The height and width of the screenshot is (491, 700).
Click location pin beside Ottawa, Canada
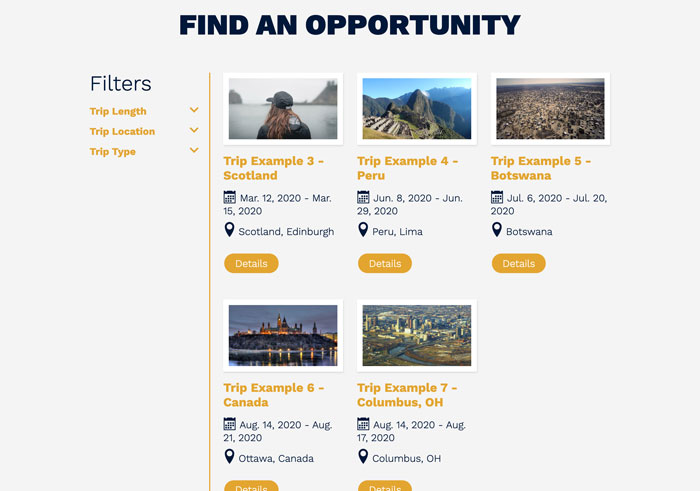click(229, 458)
